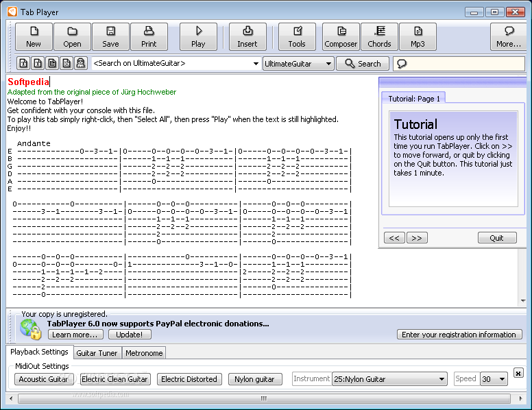Select the Electric Distorted preset

click(189, 379)
